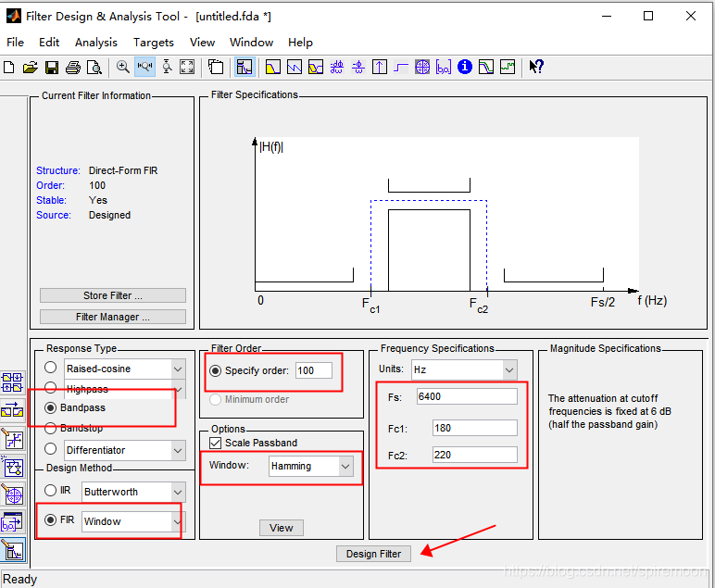Viewport: 715px width, 588px height.
Task: Click the Design Filter button
Action: 373,554
